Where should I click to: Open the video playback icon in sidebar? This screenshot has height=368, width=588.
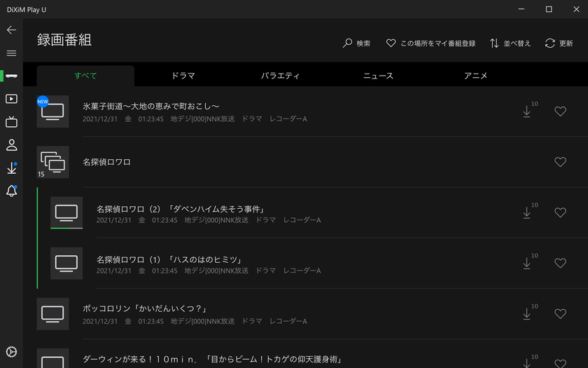[x=11, y=99]
